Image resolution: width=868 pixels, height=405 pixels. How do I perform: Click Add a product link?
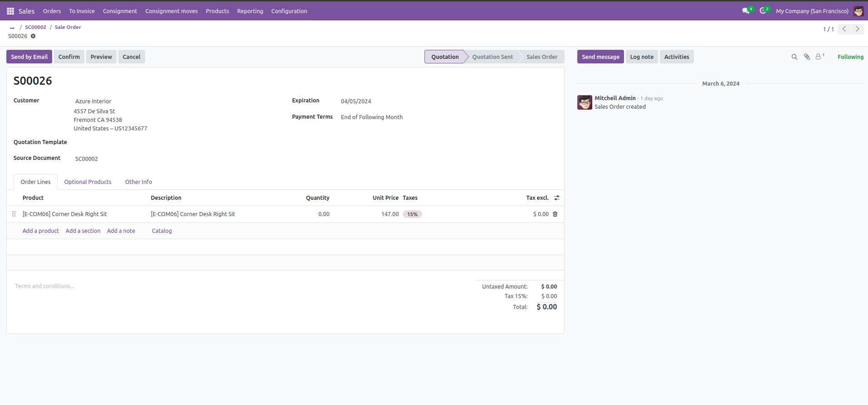pyautogui.click(x=41, y=231)
